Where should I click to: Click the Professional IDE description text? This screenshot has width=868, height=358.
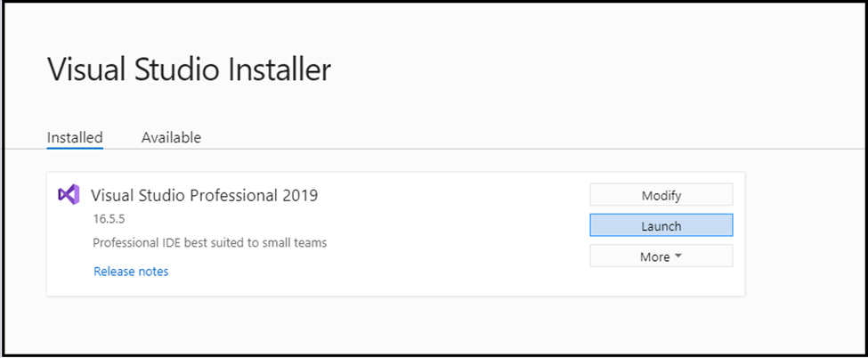coord(210,243)
